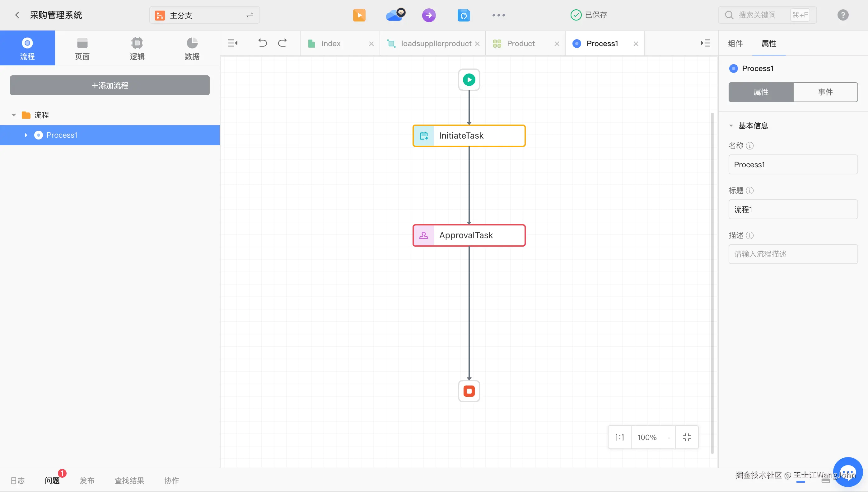Screen dimensions: 868x492
Task: Select the 属性 segment toggle
Action: (761, 92)
